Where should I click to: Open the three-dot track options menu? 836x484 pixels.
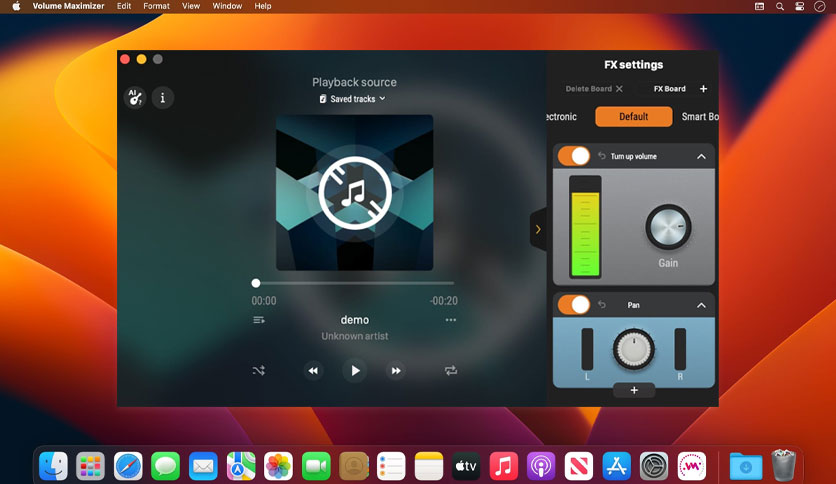tap(451, 320)
